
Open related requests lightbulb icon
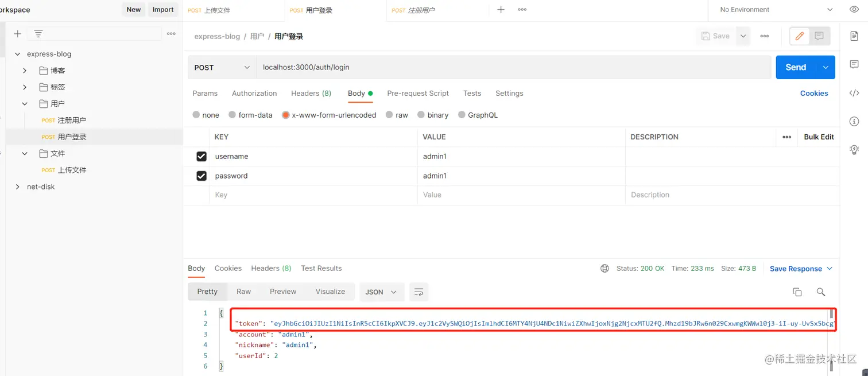[854, 150]
